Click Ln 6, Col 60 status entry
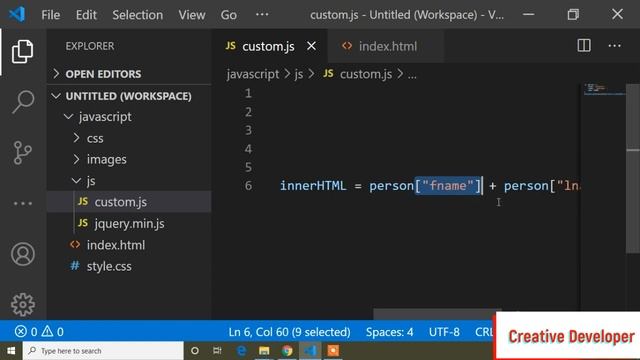The height and width of the screenshot is (360, 640). (289, 332)
